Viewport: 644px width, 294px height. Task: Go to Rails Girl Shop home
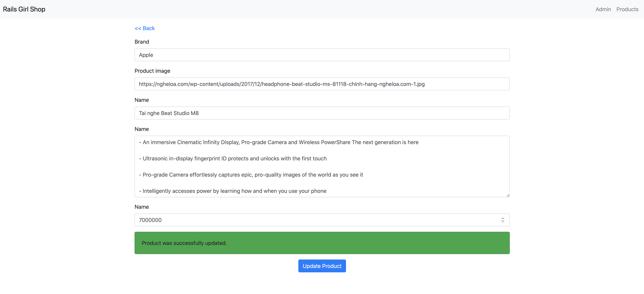tap(24, 9)
